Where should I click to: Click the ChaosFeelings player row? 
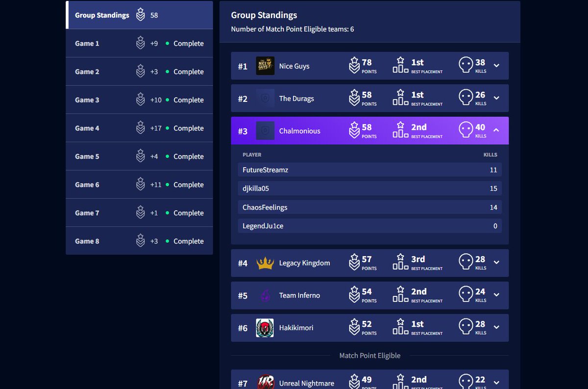tap(370, 207)
